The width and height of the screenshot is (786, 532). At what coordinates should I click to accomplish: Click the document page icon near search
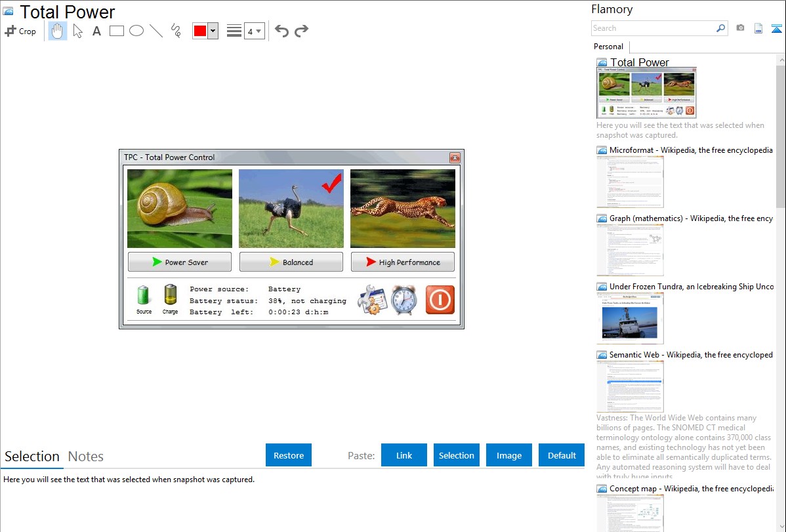[x=758, y=28]
